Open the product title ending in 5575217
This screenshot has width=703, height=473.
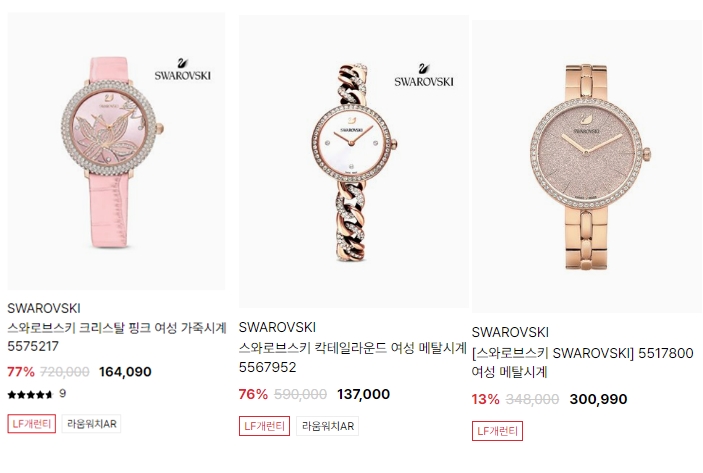point(117,337)
